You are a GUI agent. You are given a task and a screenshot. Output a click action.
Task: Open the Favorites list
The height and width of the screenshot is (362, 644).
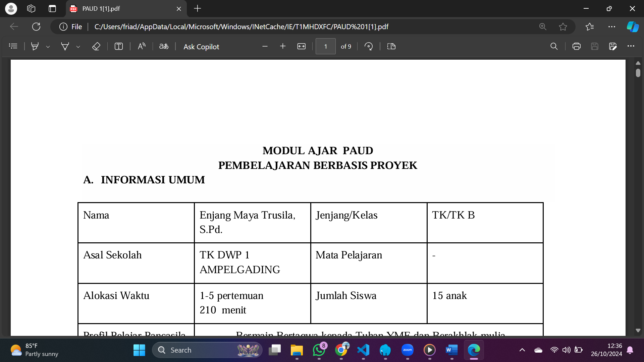click(x=590, y=26)
